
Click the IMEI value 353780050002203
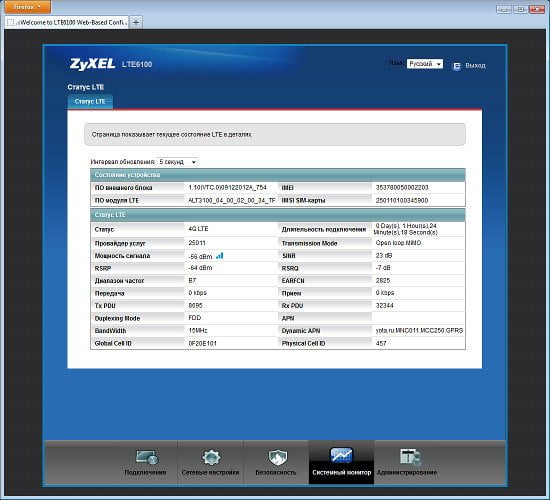pyautogui.click(x=402, y=188)
